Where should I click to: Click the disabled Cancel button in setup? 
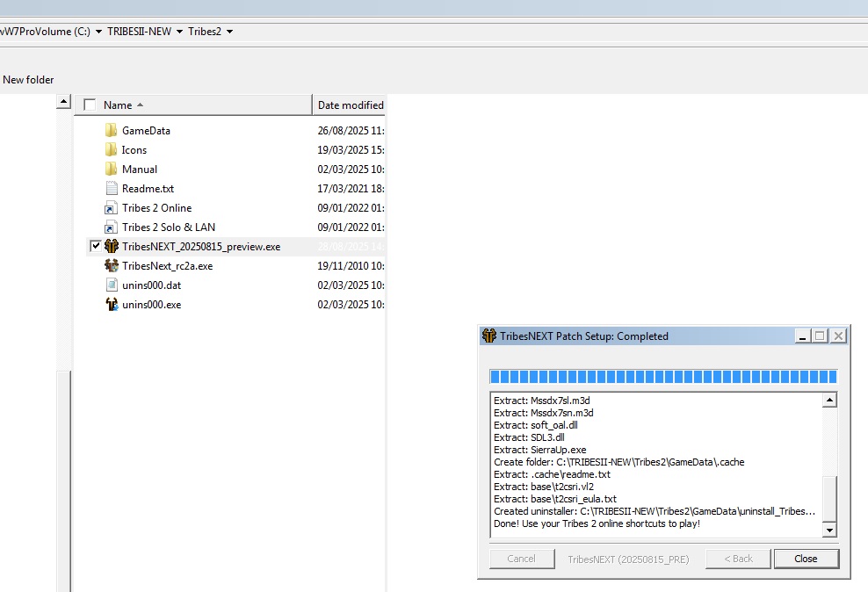(x=522, y=559)
